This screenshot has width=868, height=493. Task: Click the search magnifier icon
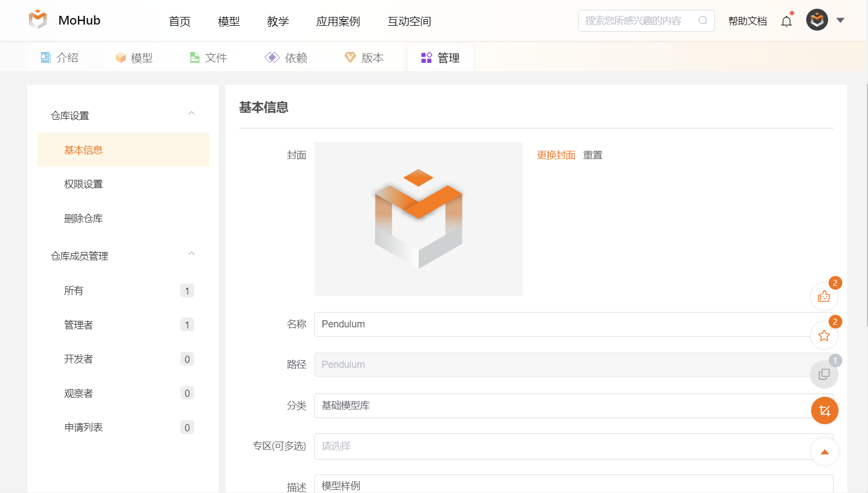tap(703, 21)
